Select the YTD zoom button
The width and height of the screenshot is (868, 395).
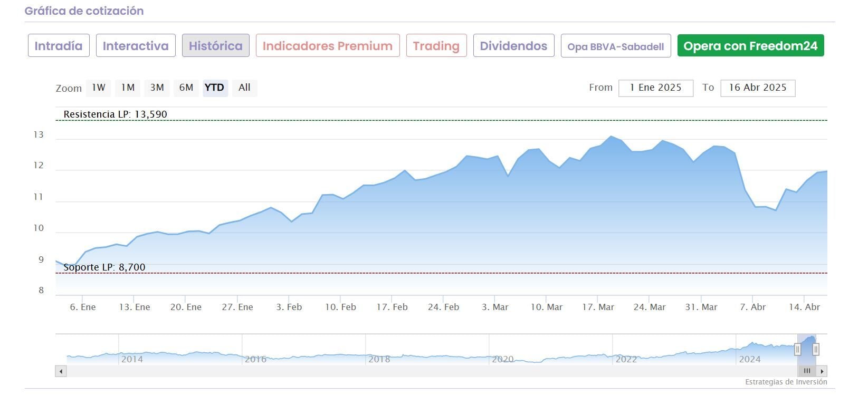click(214, 88)
